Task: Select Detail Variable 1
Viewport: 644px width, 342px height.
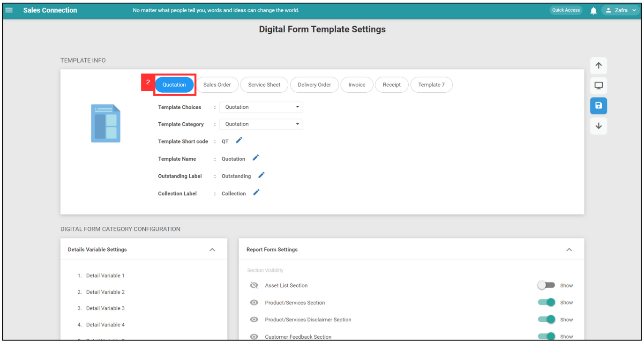Action: point(105,275)
